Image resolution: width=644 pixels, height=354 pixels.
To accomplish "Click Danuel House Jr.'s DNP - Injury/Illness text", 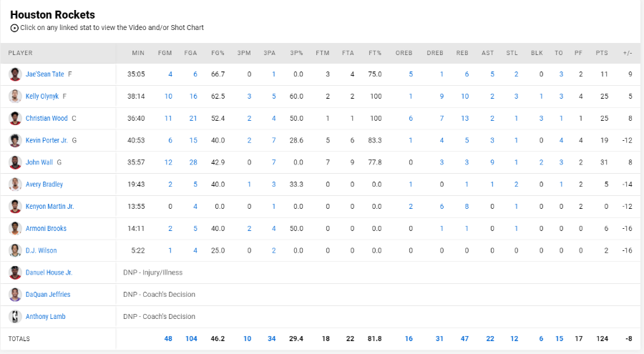I will (153, 272).
